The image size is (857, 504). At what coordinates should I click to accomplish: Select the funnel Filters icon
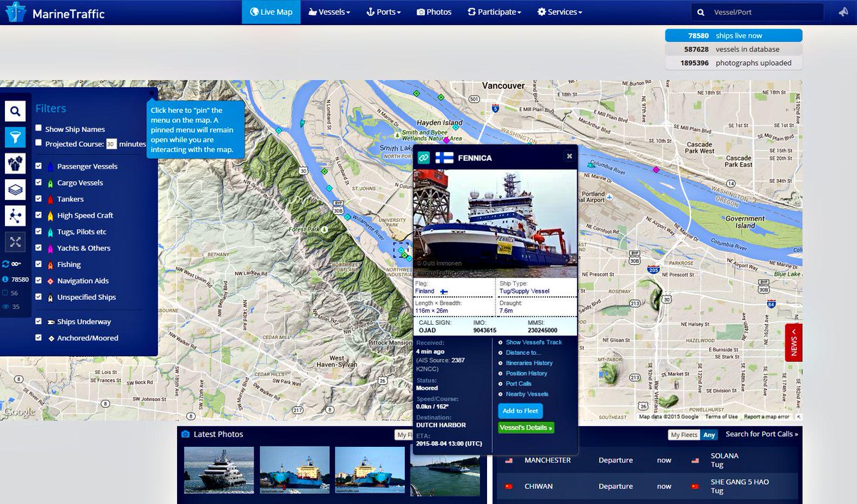pos(16,137)
